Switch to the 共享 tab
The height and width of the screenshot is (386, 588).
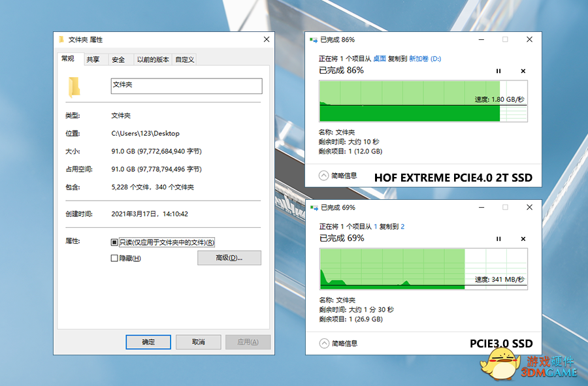[93, 59]
